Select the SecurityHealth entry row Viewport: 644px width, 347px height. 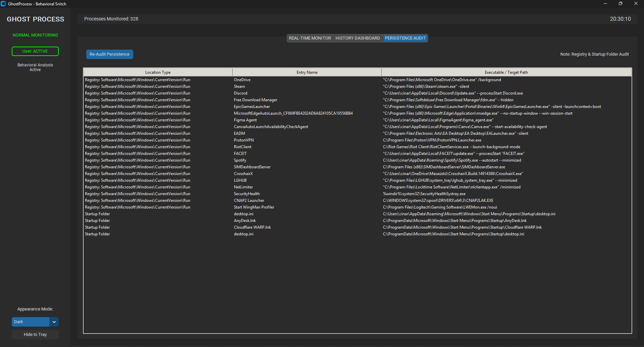247,194
